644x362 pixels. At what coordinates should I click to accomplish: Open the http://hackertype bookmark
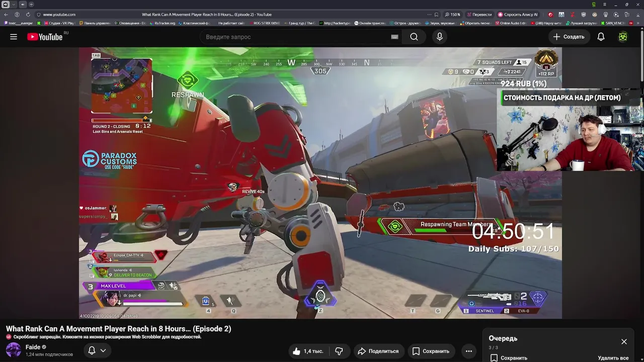[x=335, y=23]
